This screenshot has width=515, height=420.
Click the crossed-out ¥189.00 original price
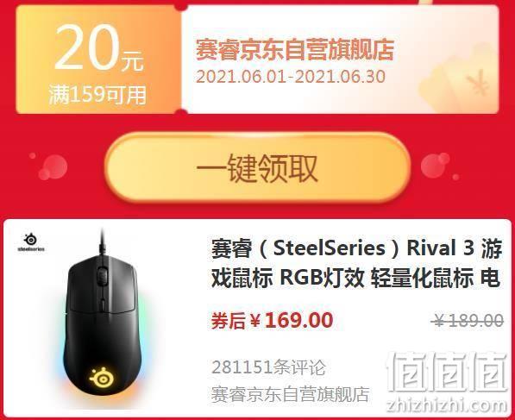coord(468,320)
